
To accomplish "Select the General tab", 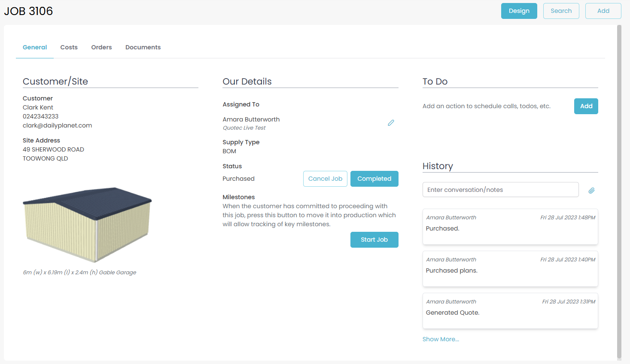I will [x=35, y=47].
